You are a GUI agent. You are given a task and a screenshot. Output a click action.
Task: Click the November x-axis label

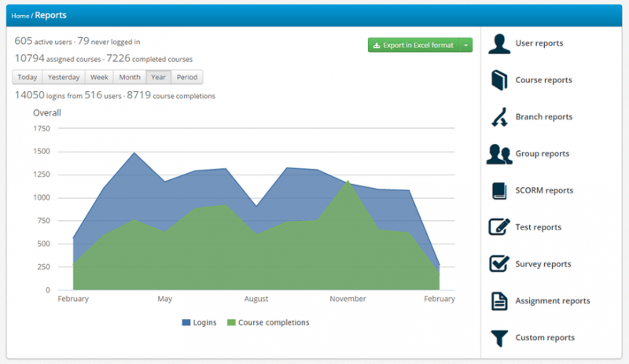(348, 299)
